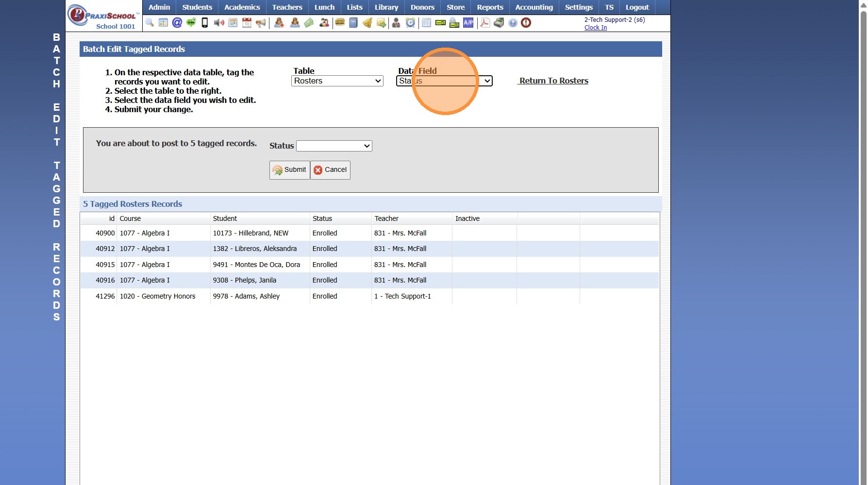Open the Students menu
The width and height of the screenshot is (868, 485).
[x=197, y=7]
